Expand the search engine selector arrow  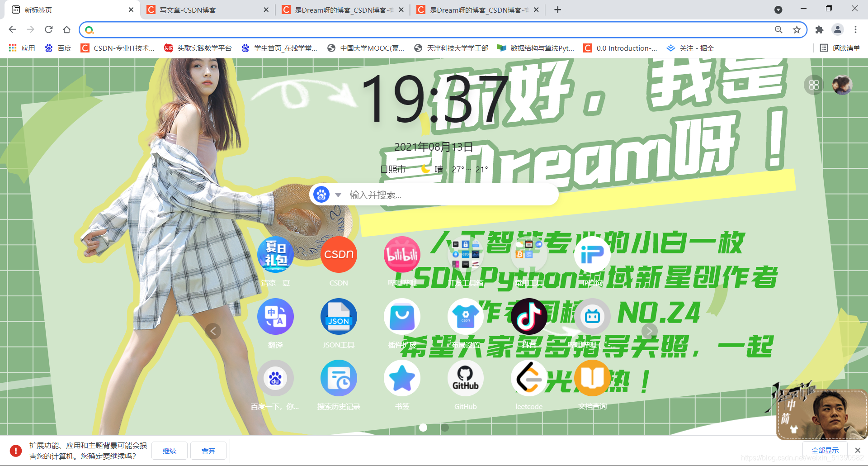pyautogui.click(x=338, y=195)
